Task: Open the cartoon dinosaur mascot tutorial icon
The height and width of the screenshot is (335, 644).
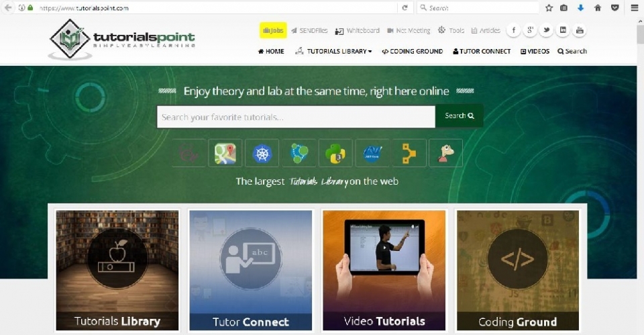Action: pos(445,153)
